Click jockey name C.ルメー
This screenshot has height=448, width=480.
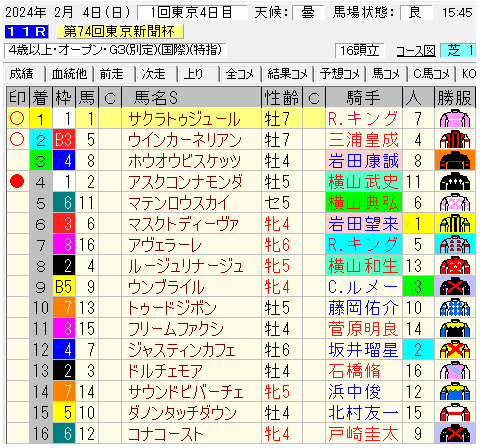pyautogui.click(x=363, y=287)
